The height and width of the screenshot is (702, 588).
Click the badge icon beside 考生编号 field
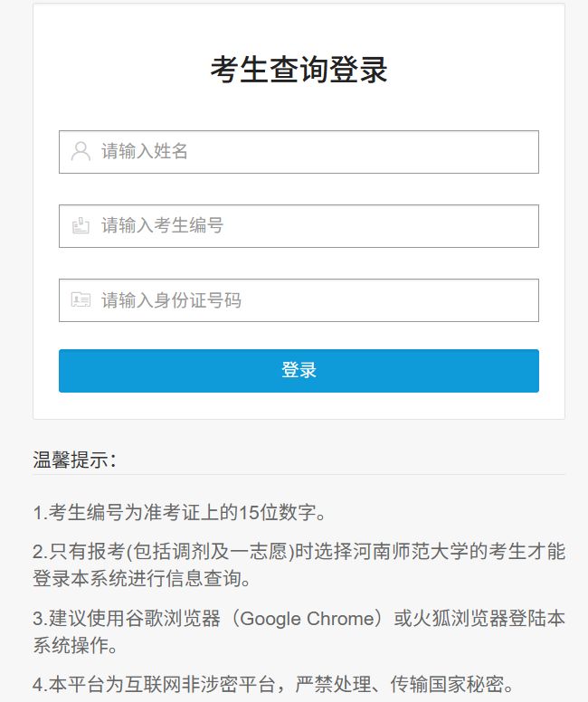(81, 226)
